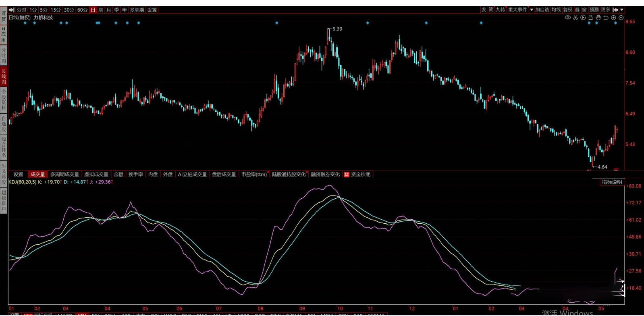Click the collapse arrow icon before 分时
644x316 pixels.
point(11,10)
